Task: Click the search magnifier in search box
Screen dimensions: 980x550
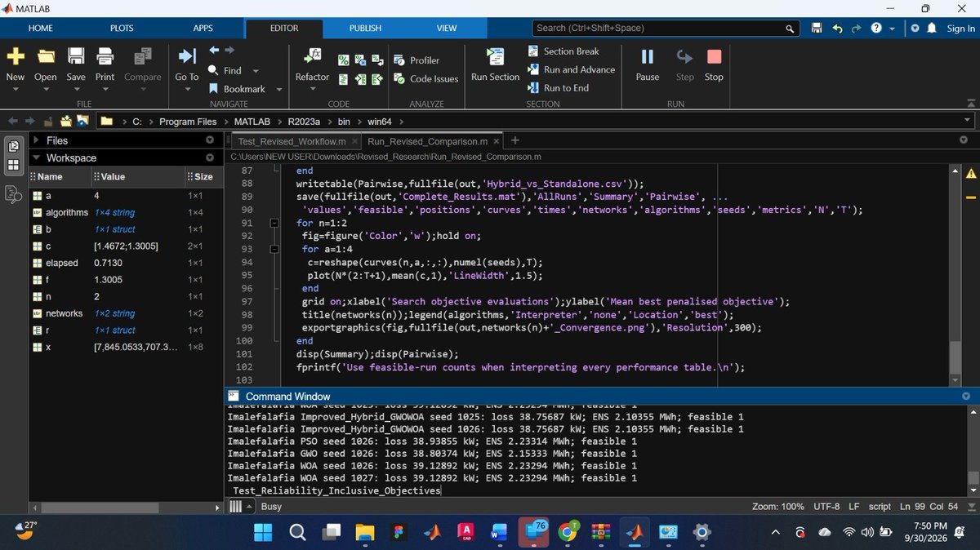Action: 790,29
